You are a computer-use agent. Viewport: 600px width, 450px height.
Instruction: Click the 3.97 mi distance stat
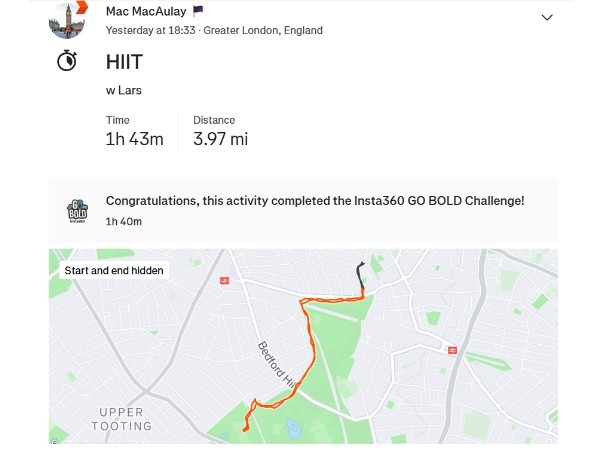tap(220, 139)
